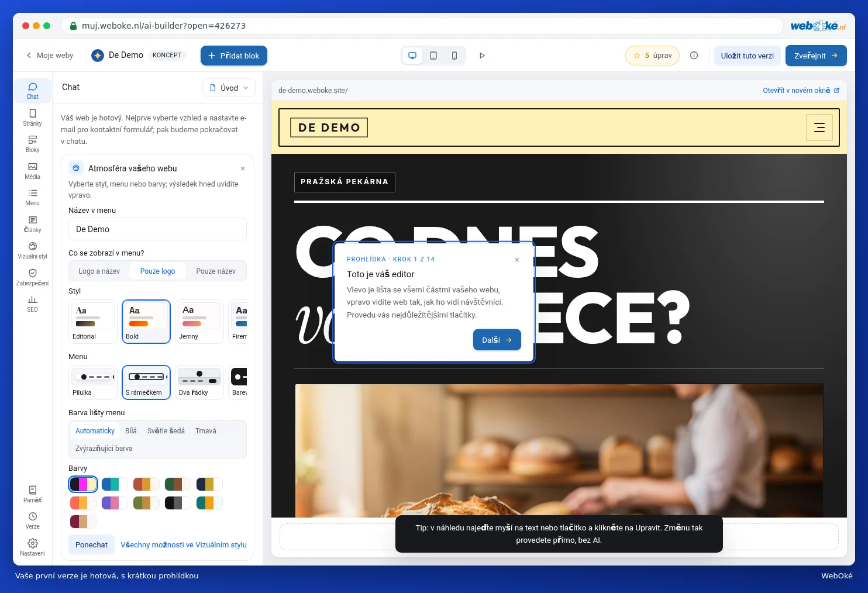
Task: Pick the black-magenta-yellow color palette
Action: pos(83,484)
